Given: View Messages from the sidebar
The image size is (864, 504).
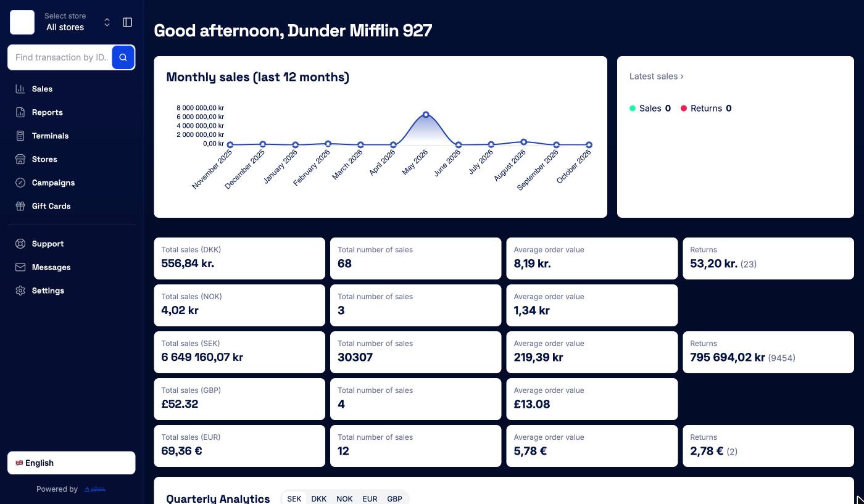Looking at the screenshot, I should pos(72,267).
